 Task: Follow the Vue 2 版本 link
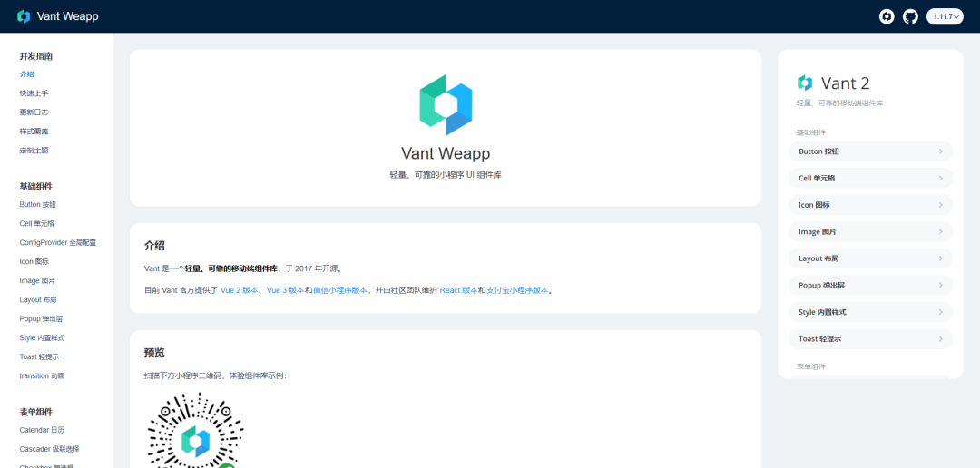pos(239,290)
